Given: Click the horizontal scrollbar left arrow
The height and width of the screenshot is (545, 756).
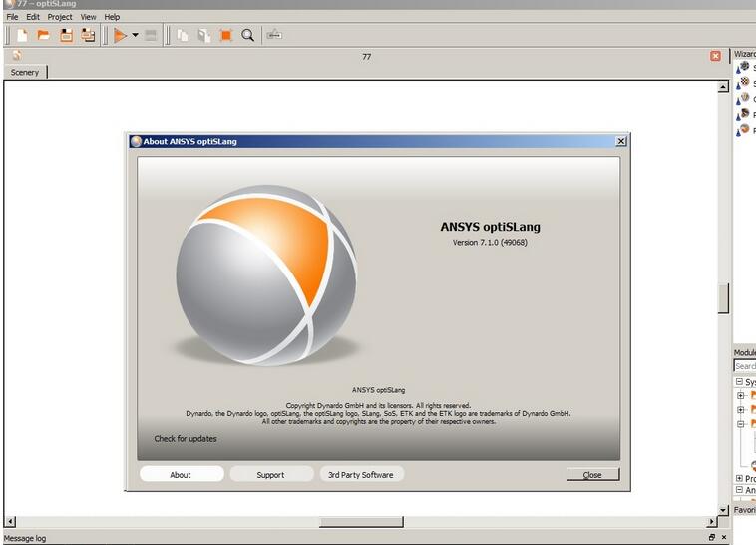Looking at the screenshot, I should pos(10,522).
